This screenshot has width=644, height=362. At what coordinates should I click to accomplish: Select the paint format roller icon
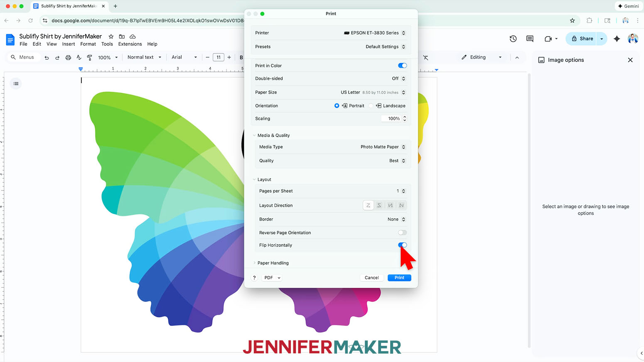click(89, 57)
